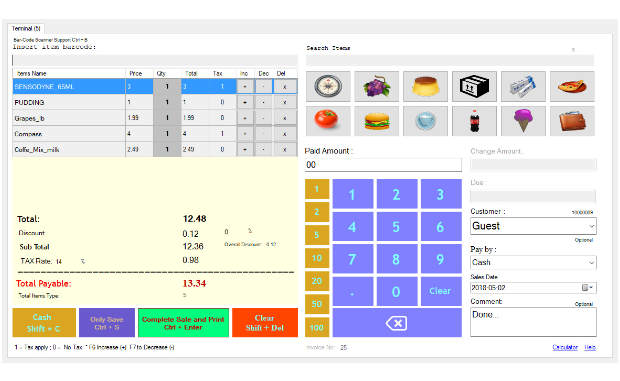This screenshot has height=381, width=620.
Task: Click Complete Sale and Print button
Action: pos(183,323)
